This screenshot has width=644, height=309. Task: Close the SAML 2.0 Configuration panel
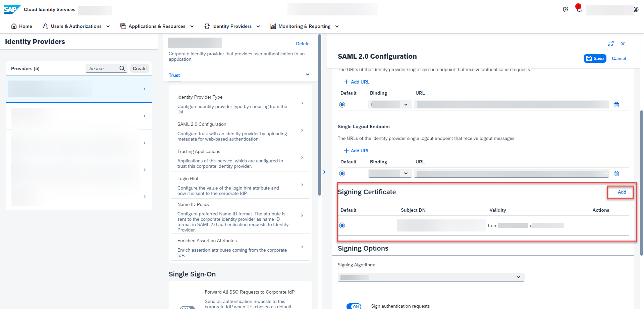pos(623,44)
